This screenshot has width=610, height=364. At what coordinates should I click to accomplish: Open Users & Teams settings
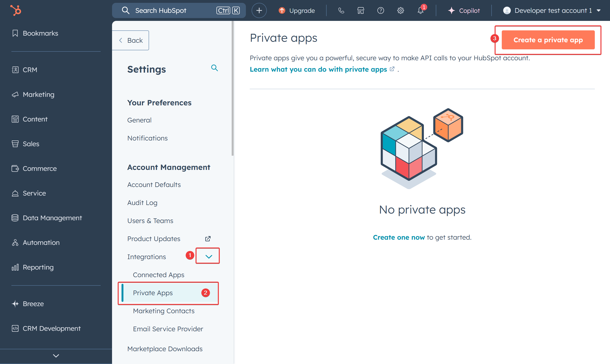point(150,221)
